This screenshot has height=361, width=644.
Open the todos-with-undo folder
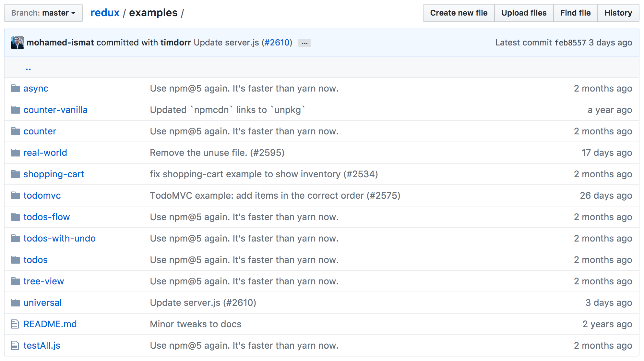click(x=59, y=238)
